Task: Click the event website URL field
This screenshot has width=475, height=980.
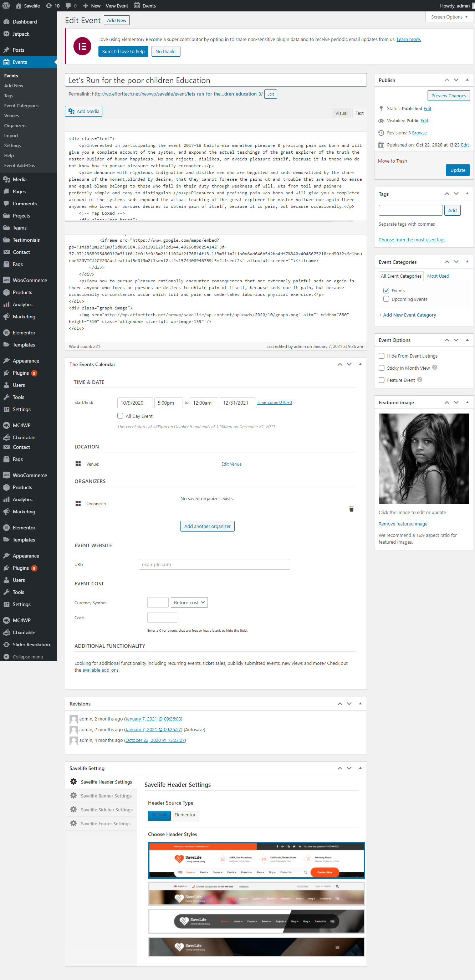Action: tap(214, 564)
